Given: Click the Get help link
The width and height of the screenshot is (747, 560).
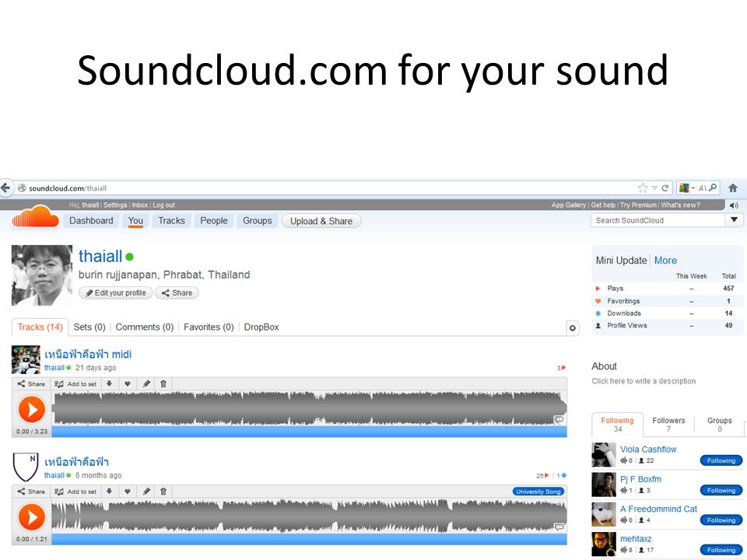Looking at the screenshot, I should click(603, 205).
